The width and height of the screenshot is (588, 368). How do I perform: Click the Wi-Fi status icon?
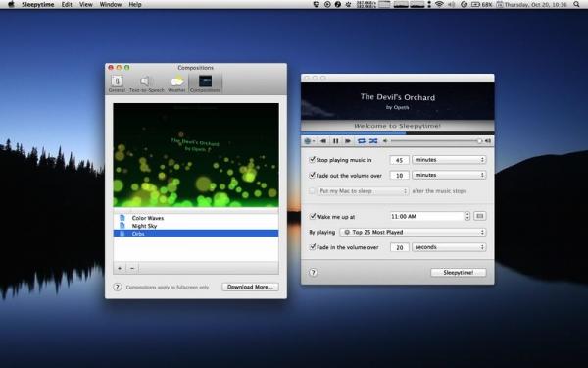coord(439,5)
